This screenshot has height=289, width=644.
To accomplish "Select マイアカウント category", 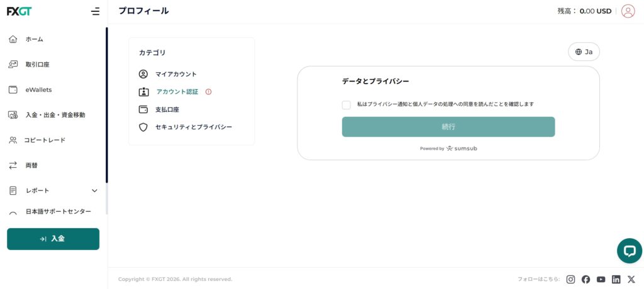I will tap(175, 74).
